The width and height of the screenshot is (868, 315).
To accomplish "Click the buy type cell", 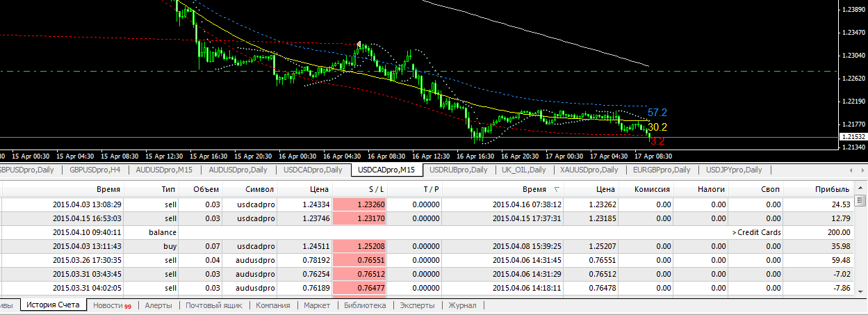I will click(170, 246).
